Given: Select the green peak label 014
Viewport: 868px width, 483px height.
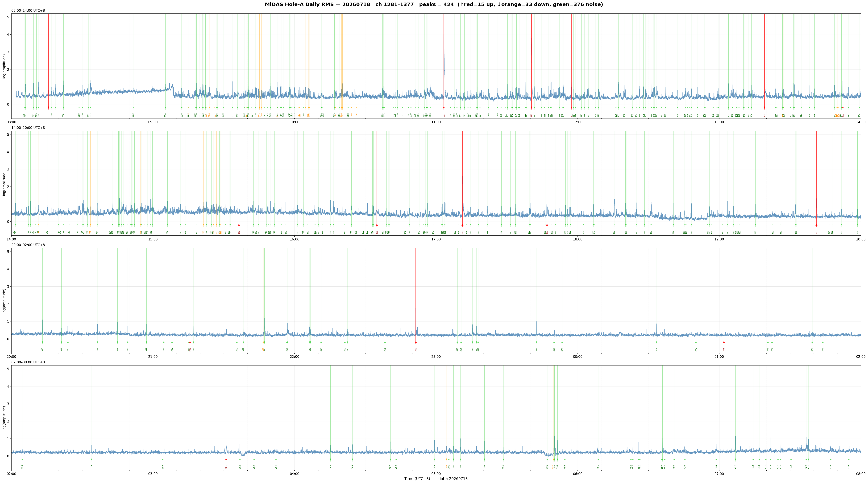Looking at the screenshot, I should click(166, 115).
